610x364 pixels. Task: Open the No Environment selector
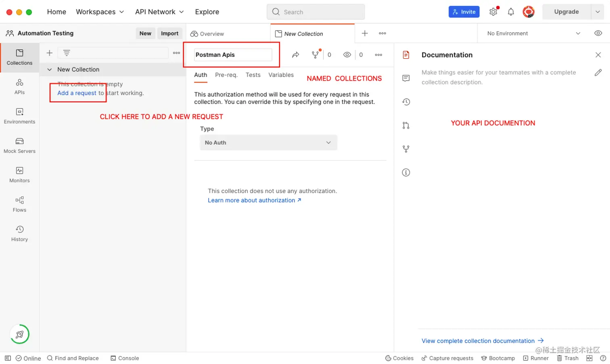pos(533,33)
